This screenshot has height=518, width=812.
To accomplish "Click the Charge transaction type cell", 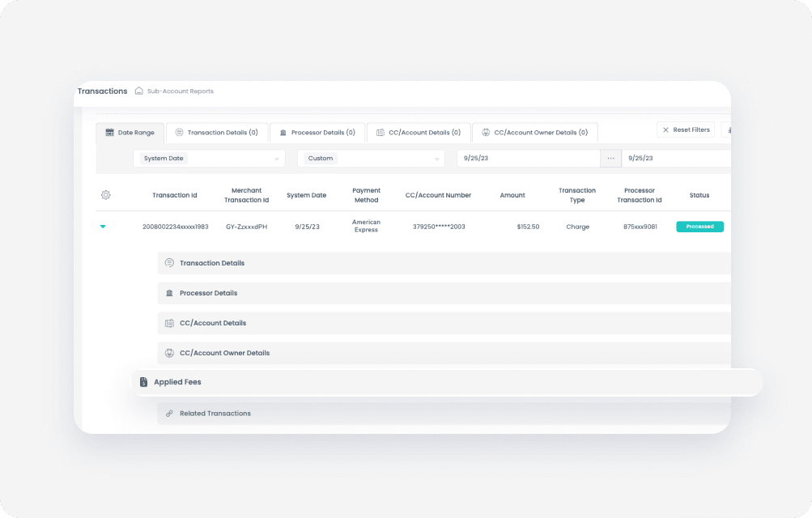I will click(x=577, y=227).
